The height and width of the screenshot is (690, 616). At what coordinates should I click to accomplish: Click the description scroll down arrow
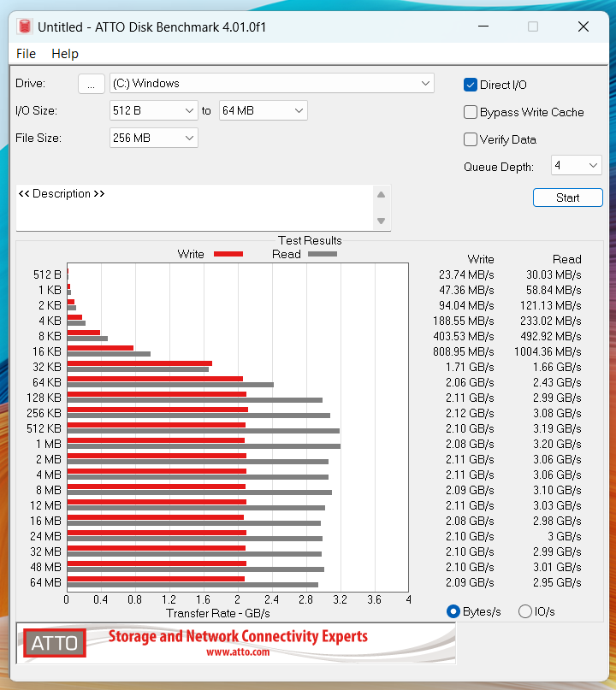tap(382, 221)
